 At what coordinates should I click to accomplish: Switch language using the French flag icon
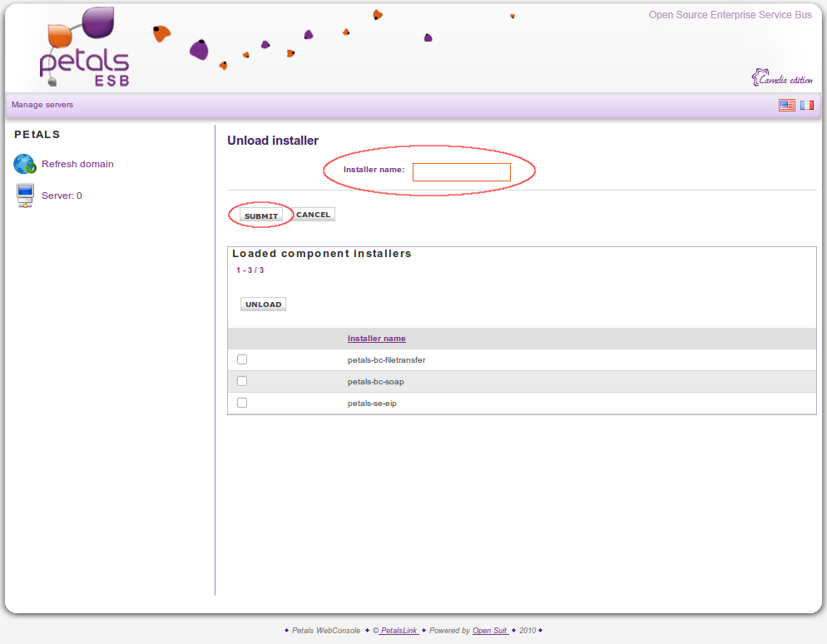[x=807, y=106]
